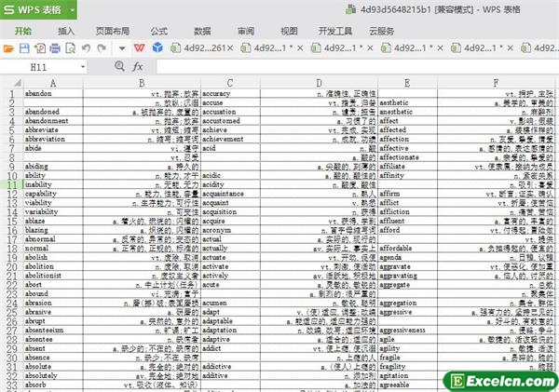Viewport: 559px width, 392px height.
Task: Click the Redo arrow icon
Action: click(x=102, y=48)
